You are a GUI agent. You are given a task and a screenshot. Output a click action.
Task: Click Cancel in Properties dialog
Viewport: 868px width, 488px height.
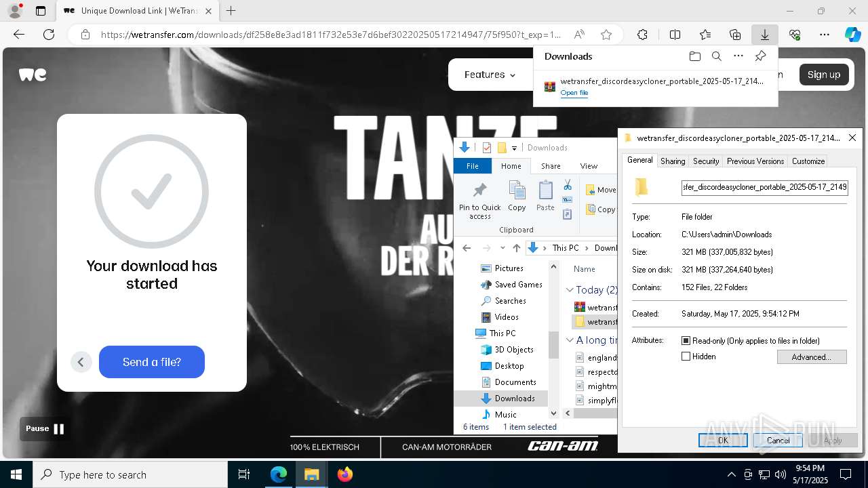pos(778,440)
